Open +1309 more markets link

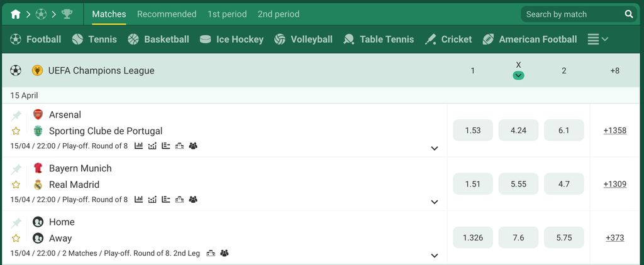[615, 184]
